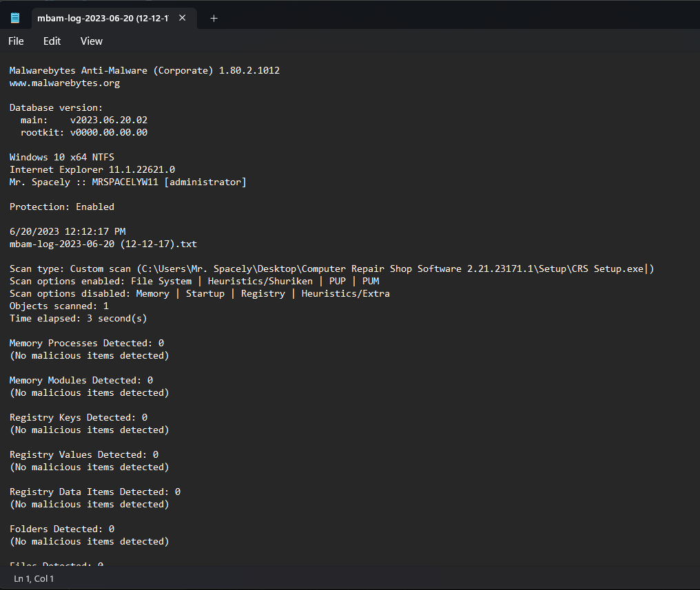Click the Registry Values Detected: 0 line
This screenshot has height=590, width=700.
click(x=84, y=454)
